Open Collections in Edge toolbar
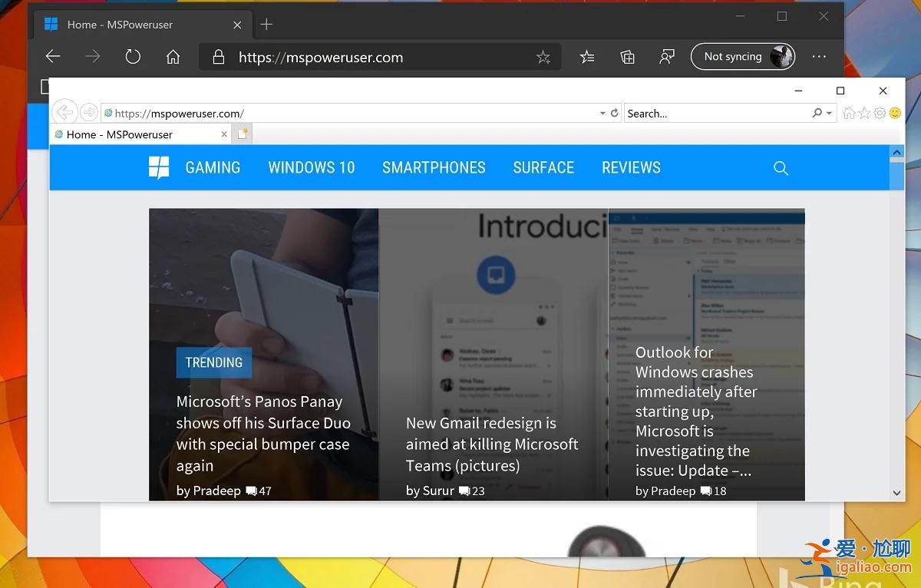Viewport: 921px width, 588px height. pyautogui.click(x=627, y=57)
